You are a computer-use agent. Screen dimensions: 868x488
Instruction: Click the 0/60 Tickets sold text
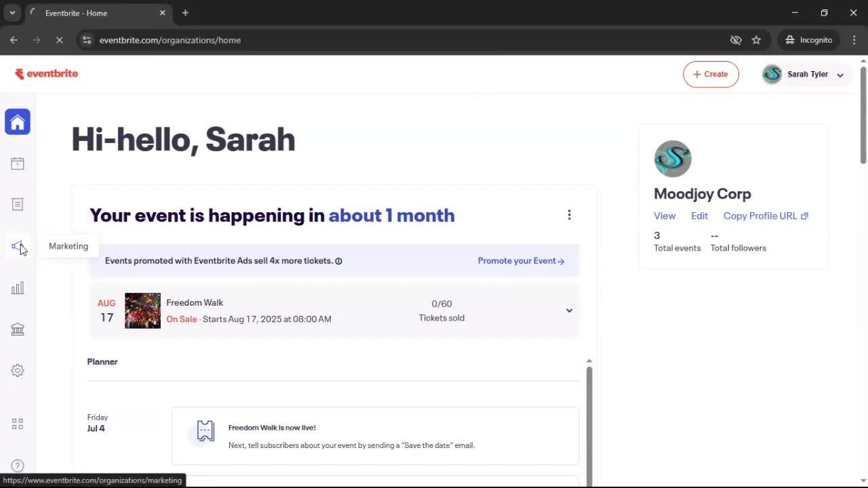[441, 310]
